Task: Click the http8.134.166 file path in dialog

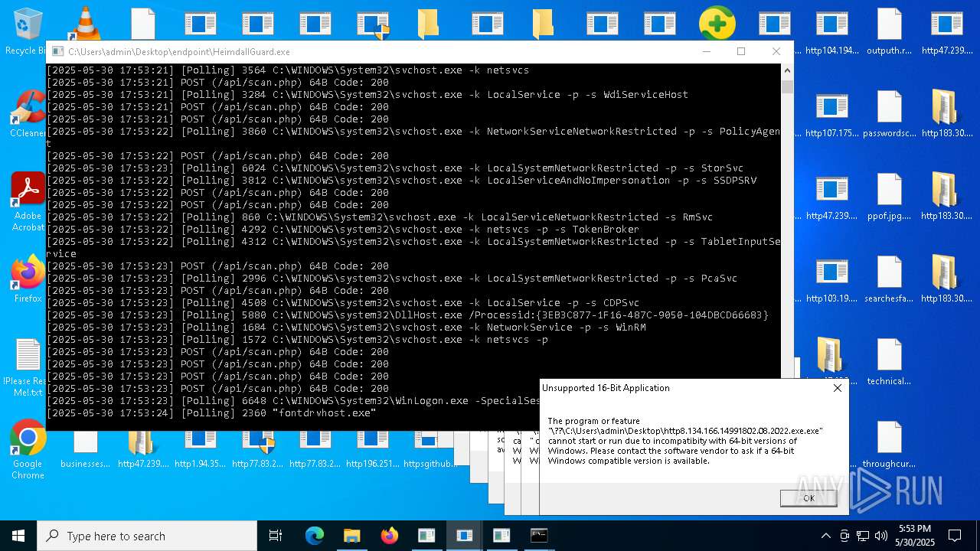Action: pos(685,432)
